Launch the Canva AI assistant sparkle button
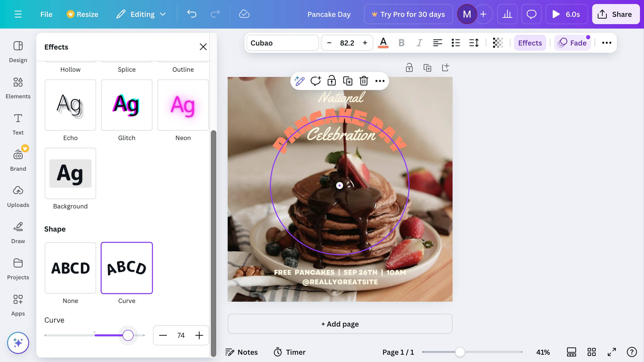 pos(18,343)
